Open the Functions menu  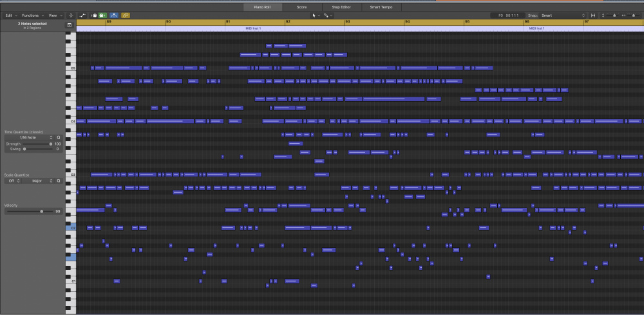pyautogui.click(x=32, y=15)
